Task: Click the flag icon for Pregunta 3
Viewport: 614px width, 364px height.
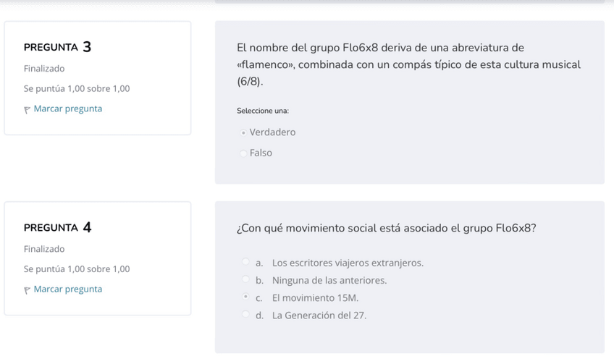Action: coord(28,110)
